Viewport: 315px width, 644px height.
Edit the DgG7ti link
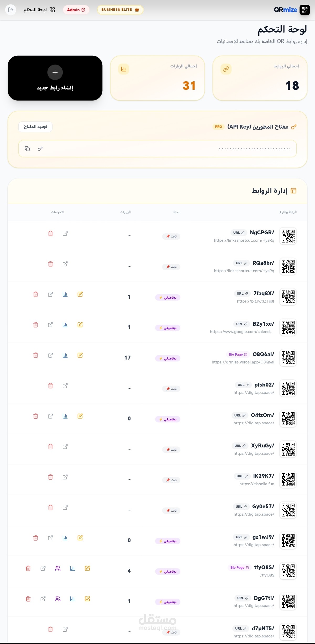(87, 599)
